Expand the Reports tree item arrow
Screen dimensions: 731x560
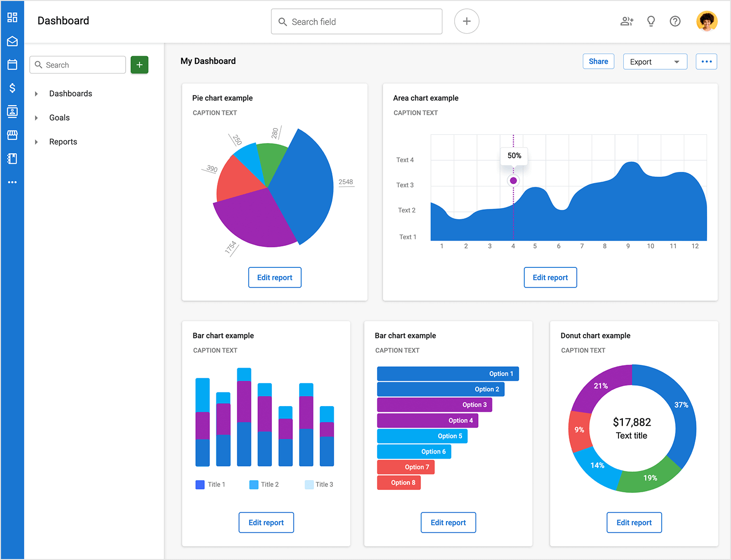(x=36, y=142)
